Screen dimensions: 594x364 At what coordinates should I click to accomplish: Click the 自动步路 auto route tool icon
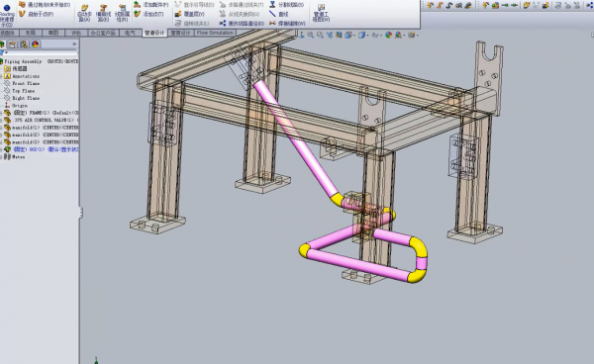pyautogui.click(x=84, y=13)
